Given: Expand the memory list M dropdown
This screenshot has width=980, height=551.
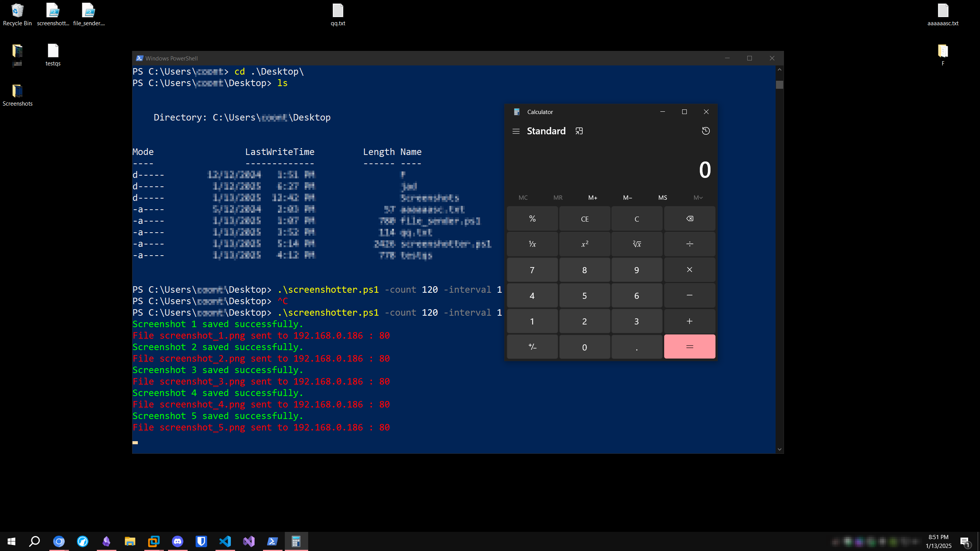Looking at the screenshot, I should pos(698,198).
